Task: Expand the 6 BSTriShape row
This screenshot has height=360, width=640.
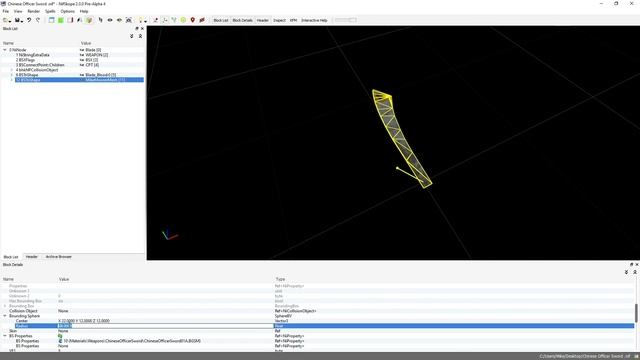Action: click(x=11, y=75)
